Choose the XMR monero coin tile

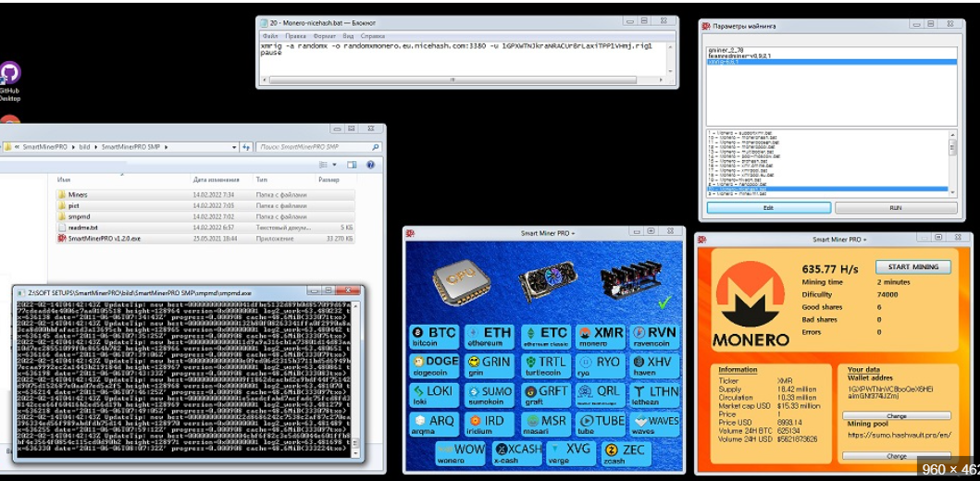click(x=600, y=337)
